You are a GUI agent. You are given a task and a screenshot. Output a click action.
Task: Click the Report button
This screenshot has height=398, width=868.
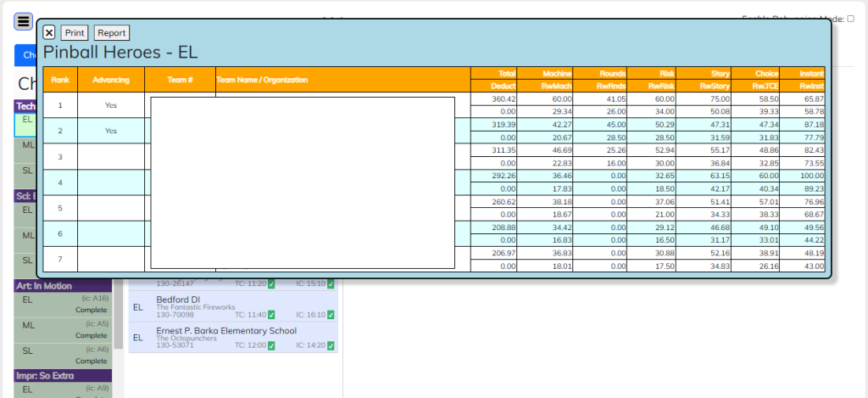pyautogui.click(x=111, y=33)
